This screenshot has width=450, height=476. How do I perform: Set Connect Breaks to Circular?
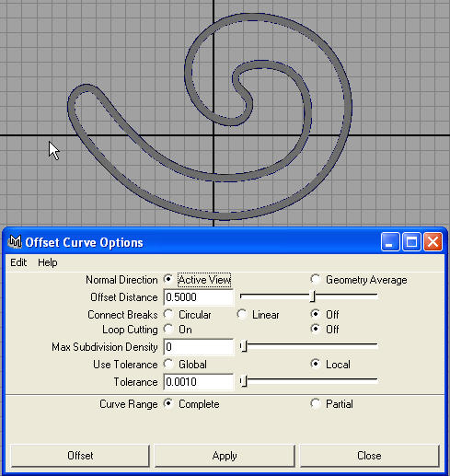click(168, 314)
